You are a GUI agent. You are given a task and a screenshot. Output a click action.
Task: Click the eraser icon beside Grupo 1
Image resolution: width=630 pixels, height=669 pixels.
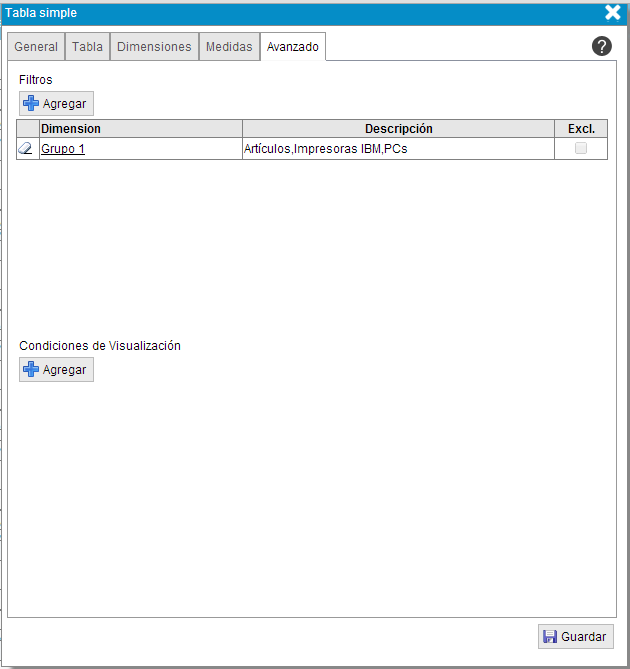pos(27,149)
